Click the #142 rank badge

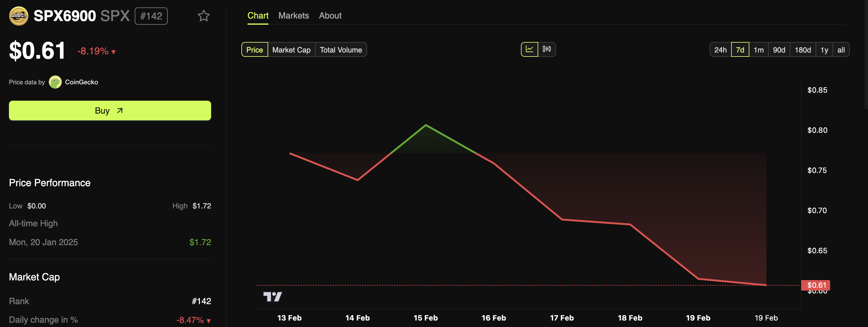click(151, 16)
